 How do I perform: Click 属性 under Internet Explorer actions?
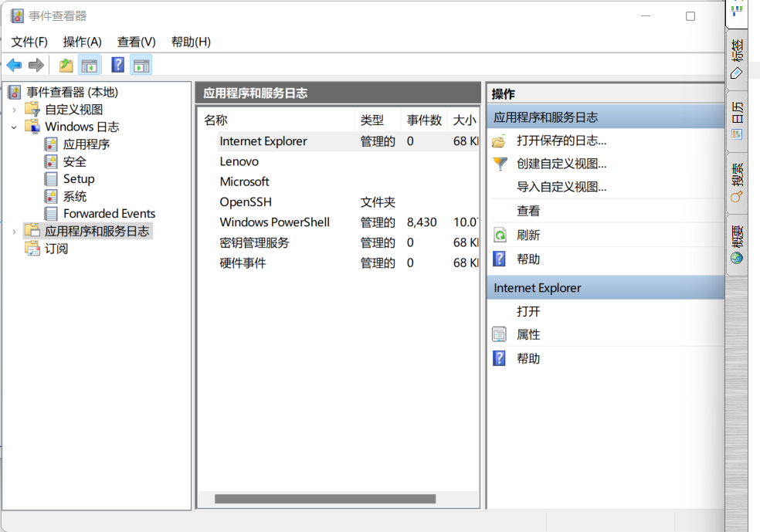point(528,334)
